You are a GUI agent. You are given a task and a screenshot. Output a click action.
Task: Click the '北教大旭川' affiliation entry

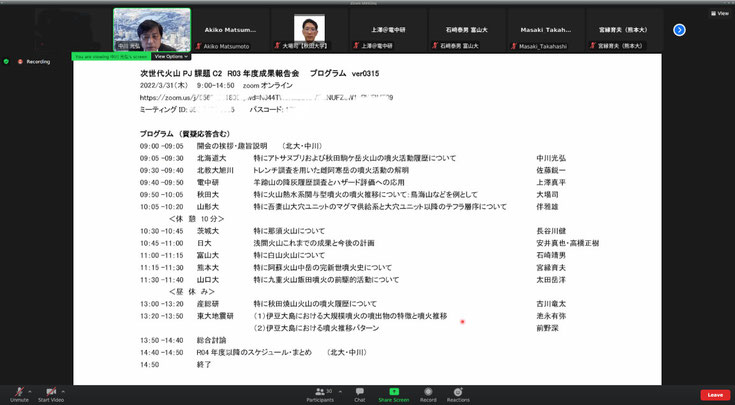tap(215, 170)
